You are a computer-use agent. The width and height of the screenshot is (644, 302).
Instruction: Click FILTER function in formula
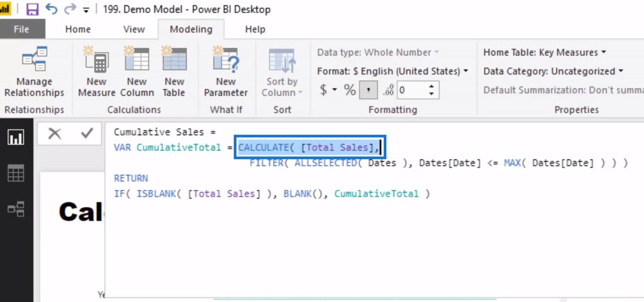click(266, 163)
